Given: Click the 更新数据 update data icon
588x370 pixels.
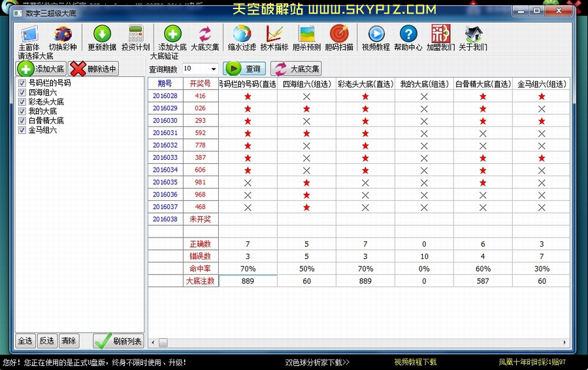Looking at the screenshot, I should [x=102, y=35].
